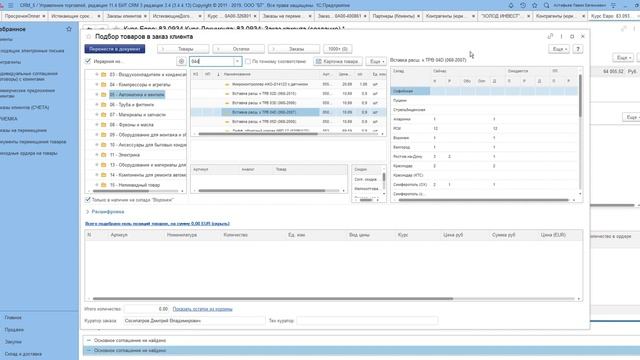The width and height of the screenshot is (640, 360).
Task: Click the gear settings icon beside search field
Action: coord(181,61)
